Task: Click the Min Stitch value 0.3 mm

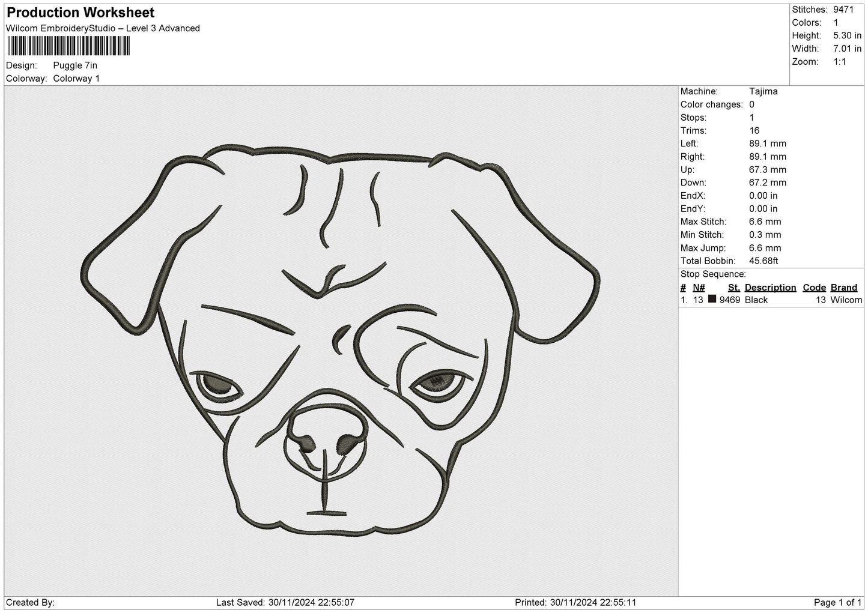Action: tap(765, 235)
